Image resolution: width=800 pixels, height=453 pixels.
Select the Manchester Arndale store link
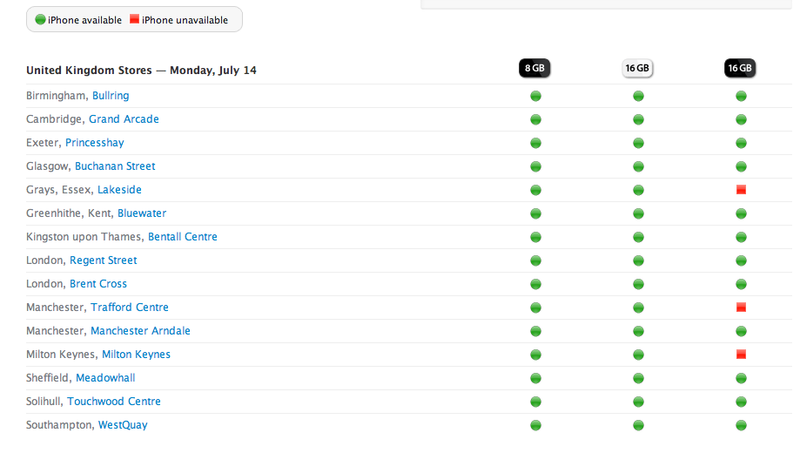(x=140, y=331)
